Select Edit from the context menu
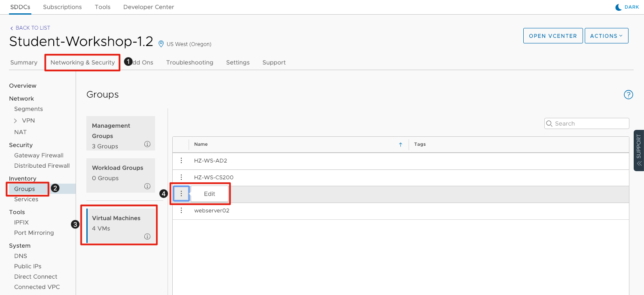Viewport: 644px width, 295px height. [209, 194]
